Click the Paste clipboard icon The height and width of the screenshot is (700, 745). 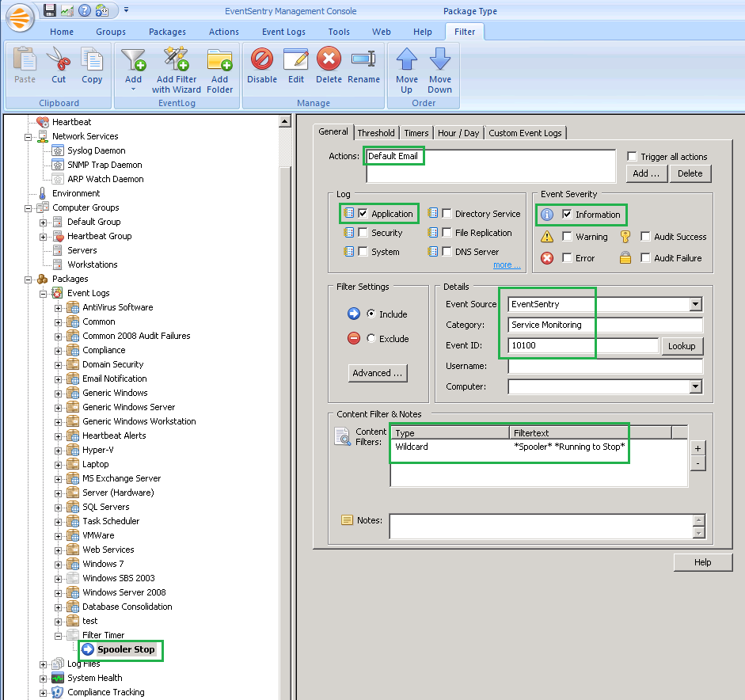coord(25,65)
